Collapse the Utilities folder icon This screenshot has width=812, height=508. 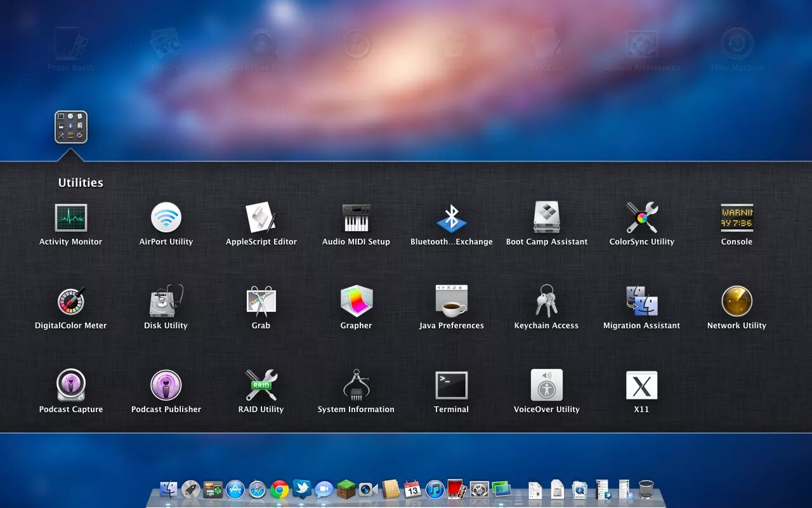(71, 127)
